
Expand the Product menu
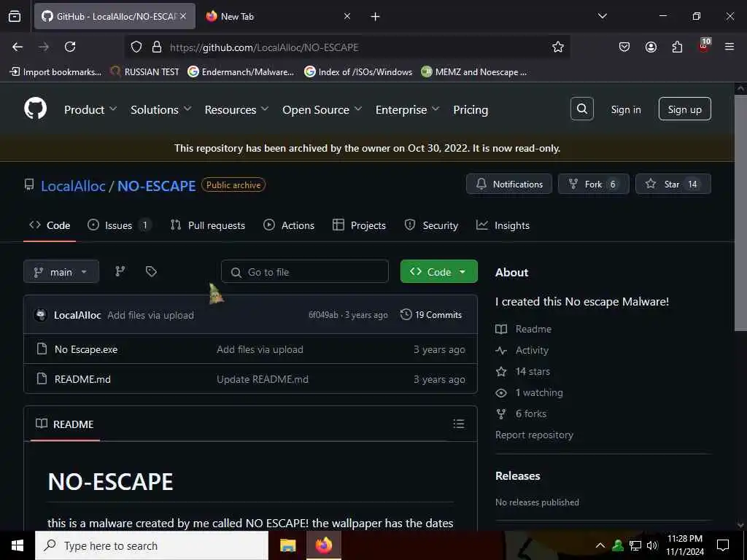90,109
